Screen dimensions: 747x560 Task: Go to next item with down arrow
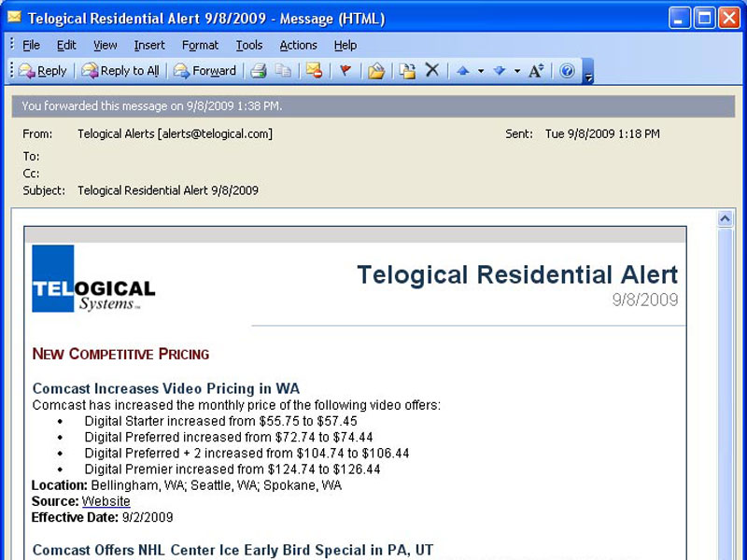tap(500, 71)
